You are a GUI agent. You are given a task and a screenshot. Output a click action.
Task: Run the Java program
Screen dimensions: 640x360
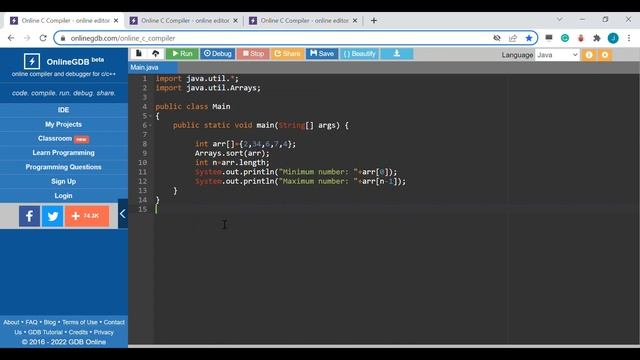pyautogui.click(x=182, y=53)
